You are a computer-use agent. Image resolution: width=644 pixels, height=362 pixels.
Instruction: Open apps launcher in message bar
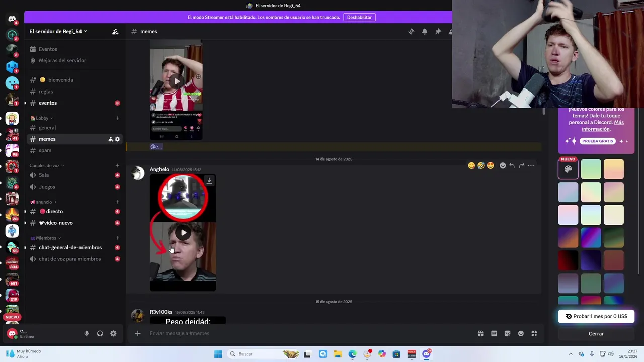click(x=534, y=333)
